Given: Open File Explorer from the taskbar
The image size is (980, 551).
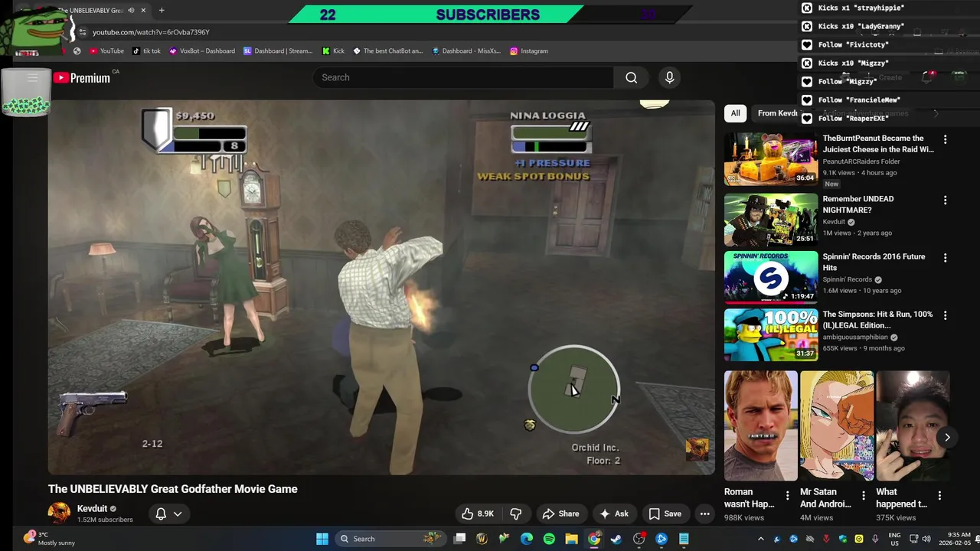Looking at the screenshot, I should click(x=571, y=539).
